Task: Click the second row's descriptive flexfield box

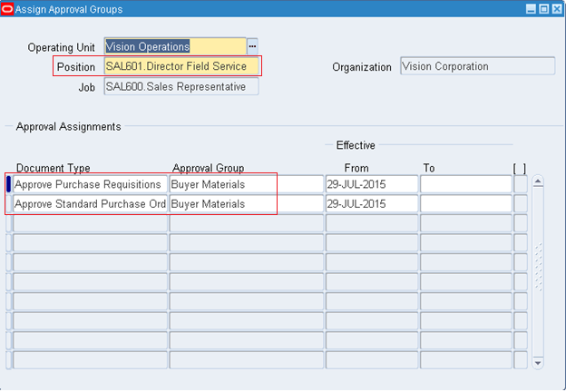Action: pos(520,204)
